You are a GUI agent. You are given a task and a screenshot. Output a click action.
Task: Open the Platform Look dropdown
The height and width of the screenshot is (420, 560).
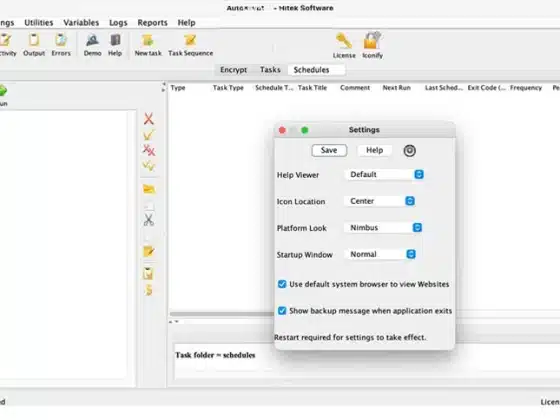coord(384,228)
